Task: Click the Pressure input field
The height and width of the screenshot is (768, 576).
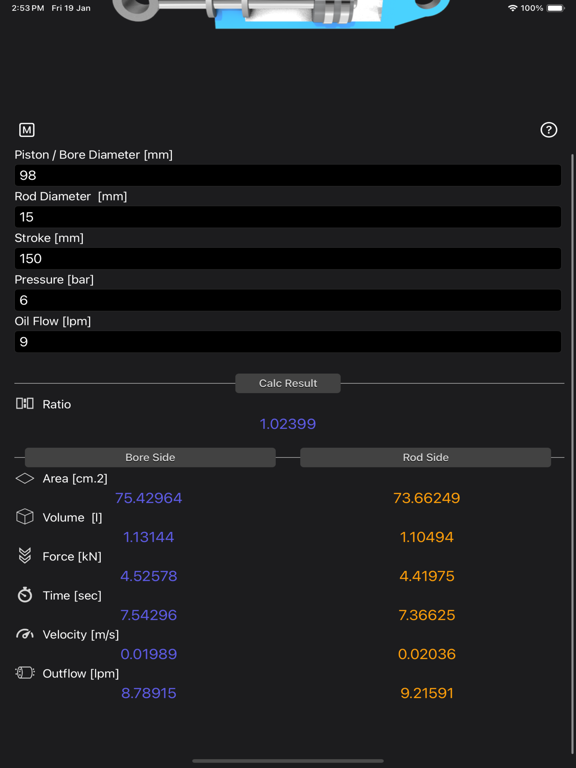Action: [288, 300]
